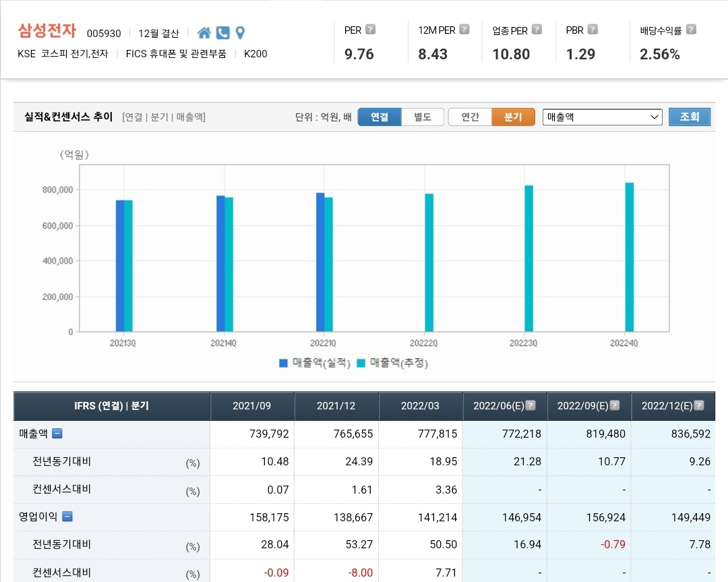Open the 업종 PER help icon
Image resolution: width=728 pixels, height=582 pixels.
(x=537, y=29)
